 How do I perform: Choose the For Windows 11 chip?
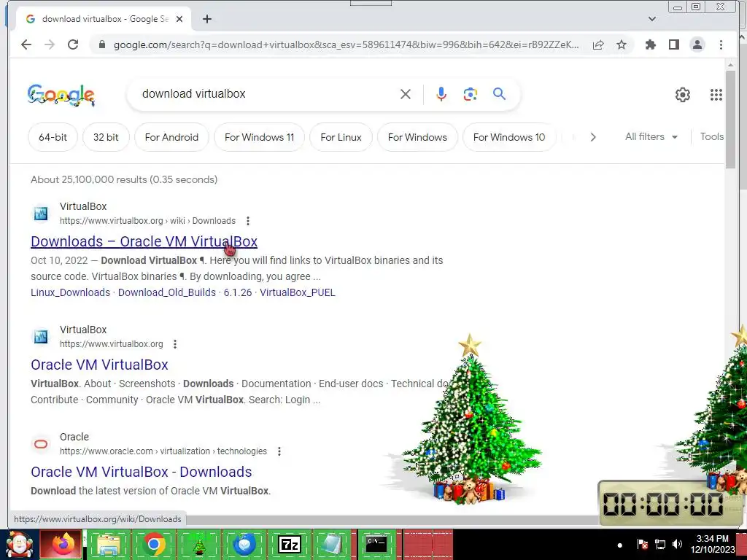tap(259, 137)
